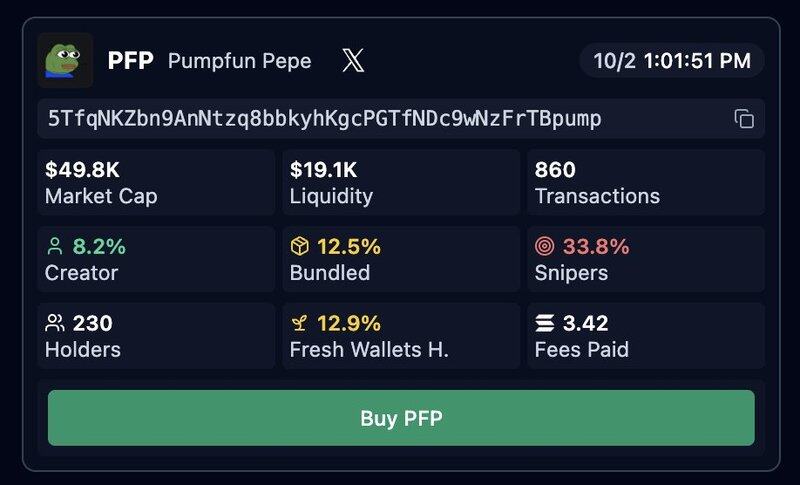
Task: Copy the contract address with copy icon
Action: pyautogui.click(x=743, y=119)
